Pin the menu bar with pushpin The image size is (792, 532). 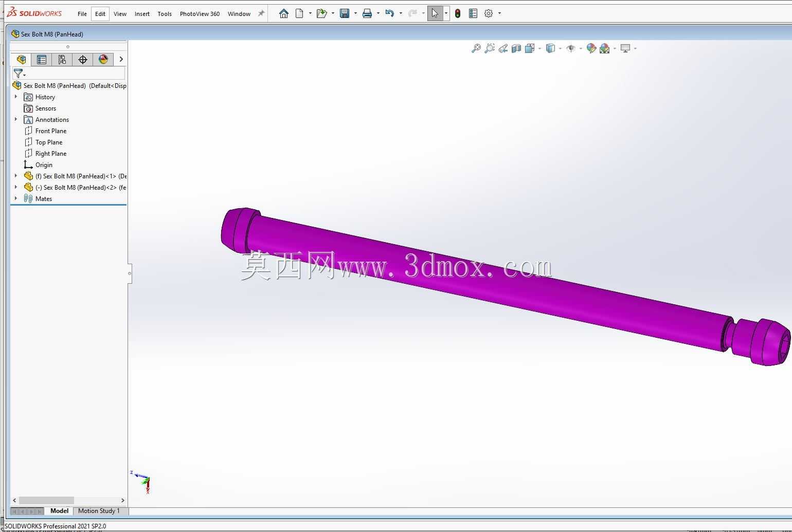pos(261,13)
